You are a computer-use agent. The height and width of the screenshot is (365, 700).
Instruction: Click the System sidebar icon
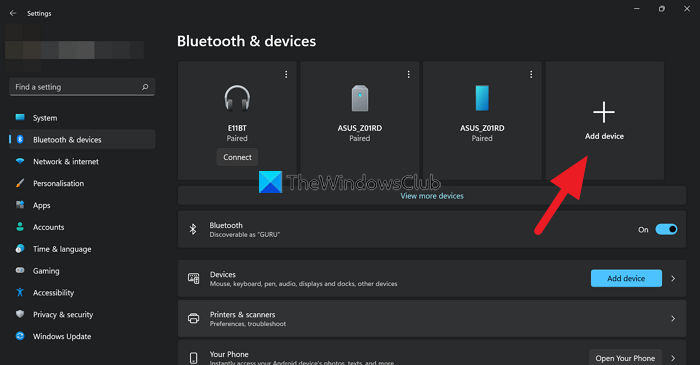[20, 117]
